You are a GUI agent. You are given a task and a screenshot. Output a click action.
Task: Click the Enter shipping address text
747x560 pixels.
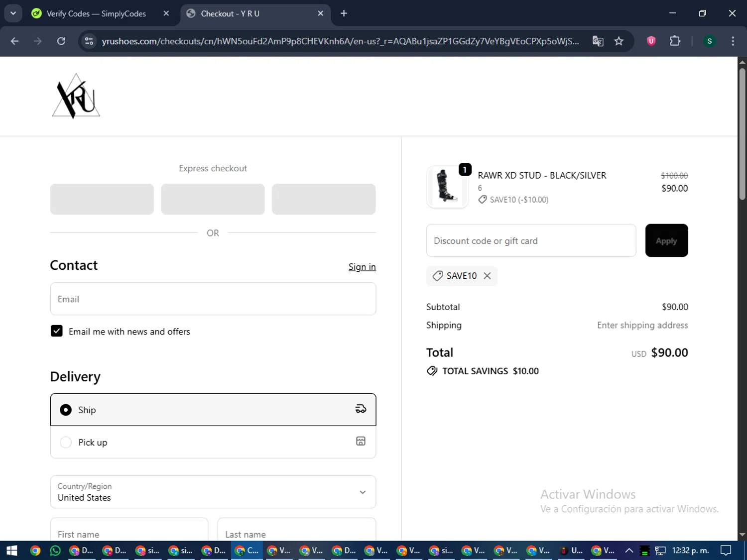click(x=642, y=325)
